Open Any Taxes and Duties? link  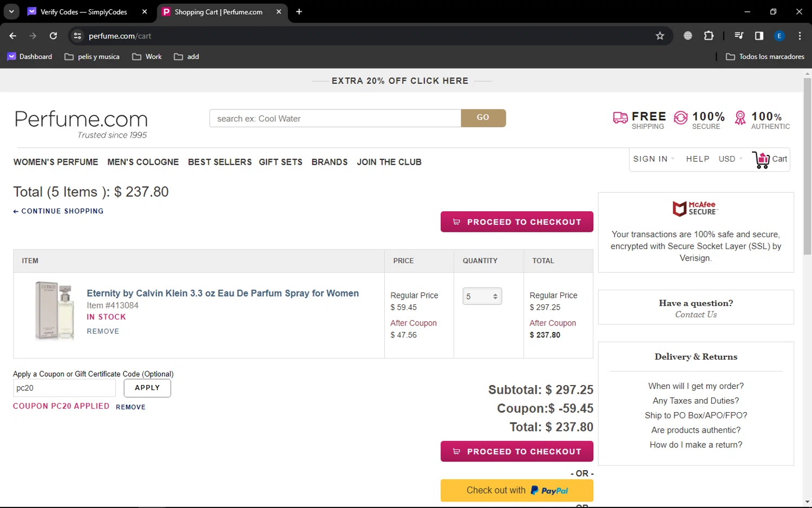point(696,401)
